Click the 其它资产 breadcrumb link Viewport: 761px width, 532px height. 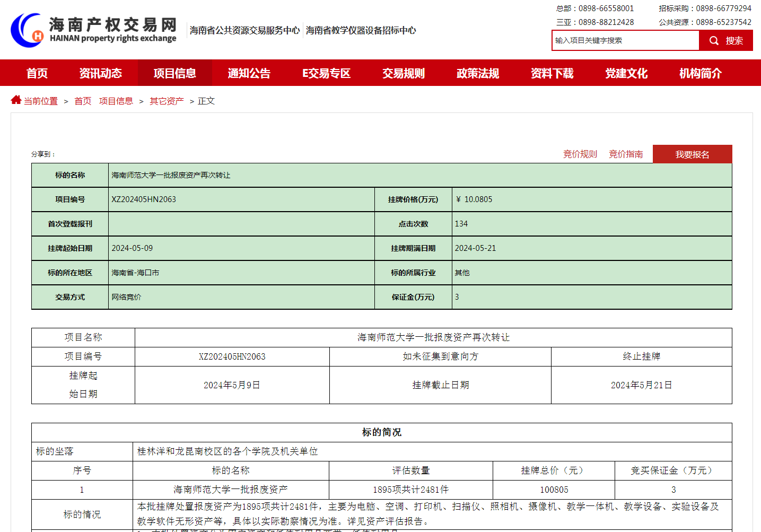coord(167,101)
